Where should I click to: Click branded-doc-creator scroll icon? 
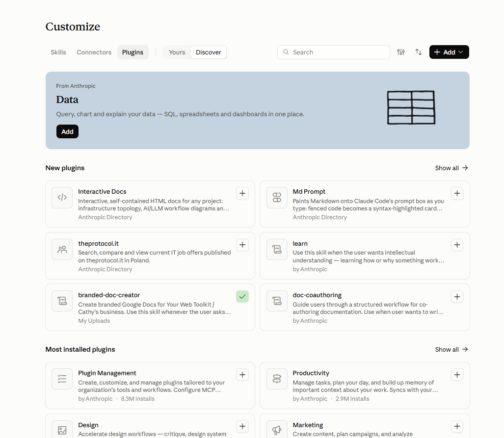click(62, 301)
